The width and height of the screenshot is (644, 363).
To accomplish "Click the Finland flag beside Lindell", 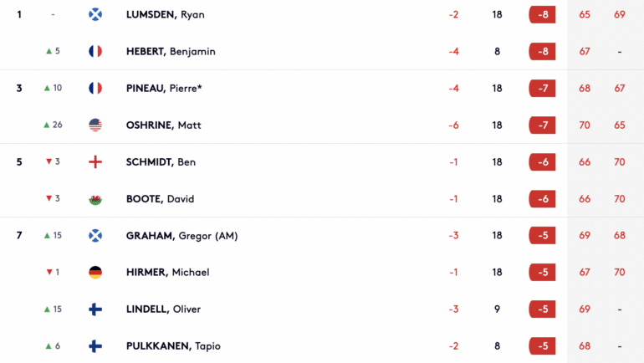I will (x=95, y=309).
